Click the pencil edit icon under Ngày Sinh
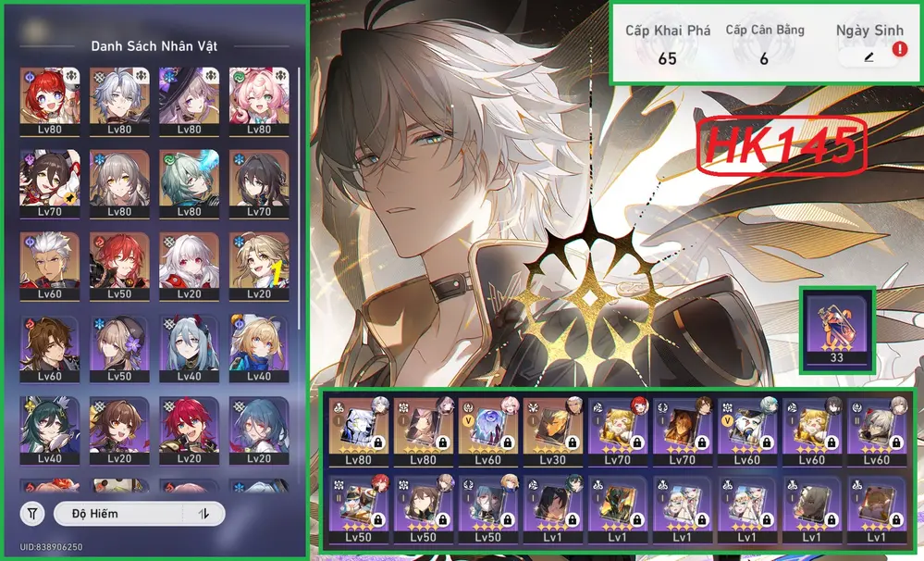Image resolution: width=924 pixels, height=561 pixels. [869, 57]
